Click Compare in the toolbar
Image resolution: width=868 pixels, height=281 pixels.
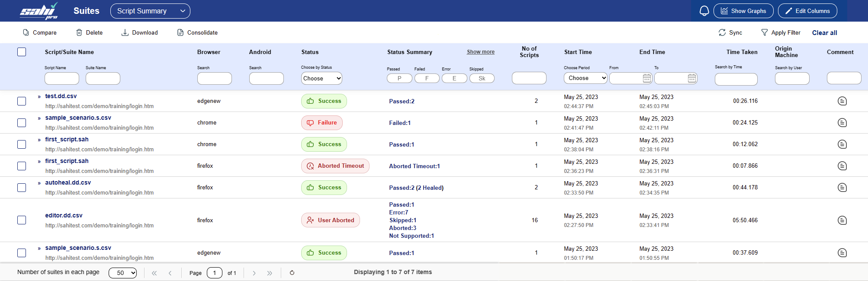[39, 32]
